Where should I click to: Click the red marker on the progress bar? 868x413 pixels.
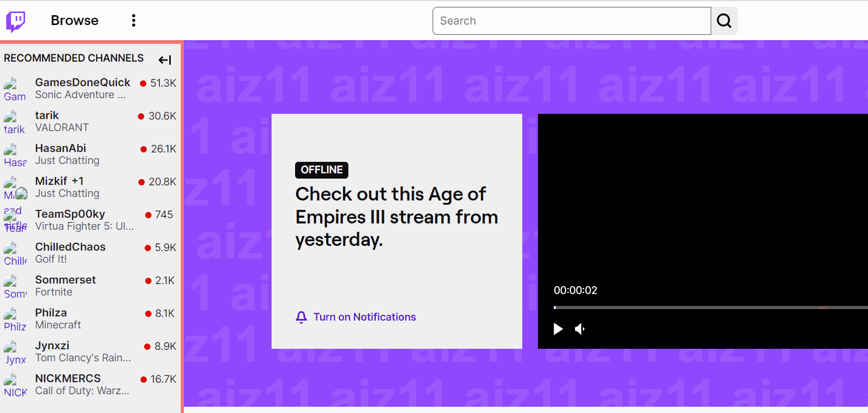[823, 308]
